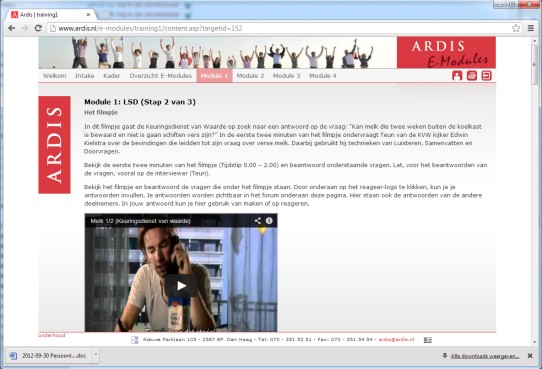Click the logout arrow icon in Ardis toolbar
This screenshot has height=369, width=542.
[x=486, y=76]
